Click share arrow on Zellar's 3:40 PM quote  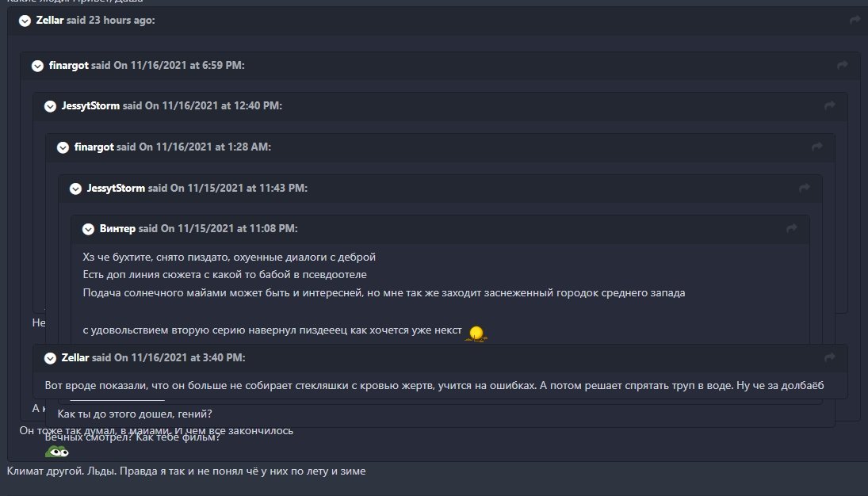829,358
